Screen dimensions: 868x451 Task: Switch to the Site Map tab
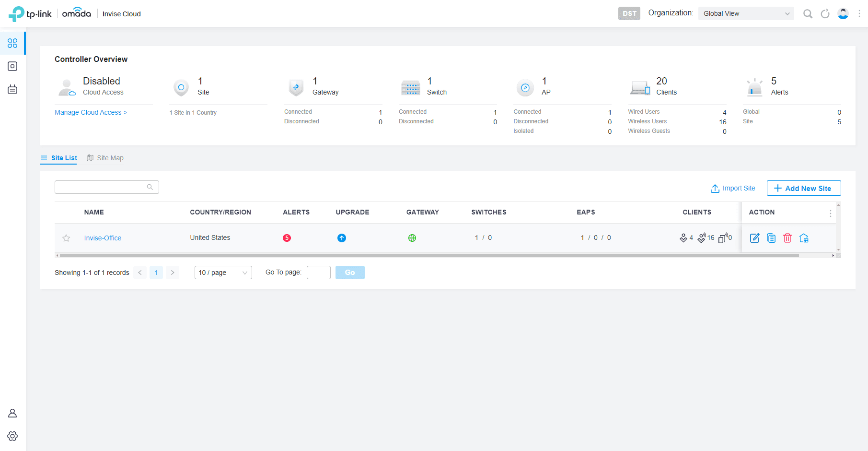click(x=105, y=158)
